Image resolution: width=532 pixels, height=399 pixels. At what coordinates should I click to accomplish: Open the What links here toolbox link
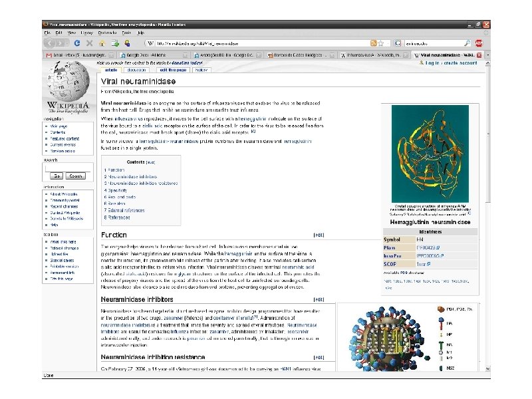pos(63,242)
